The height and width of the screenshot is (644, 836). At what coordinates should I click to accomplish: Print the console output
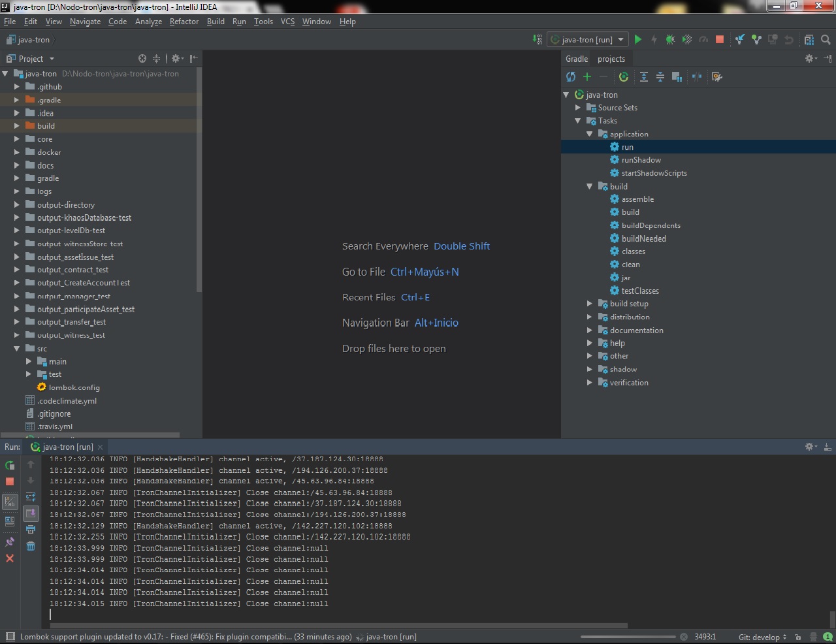[x=31, y=530]
